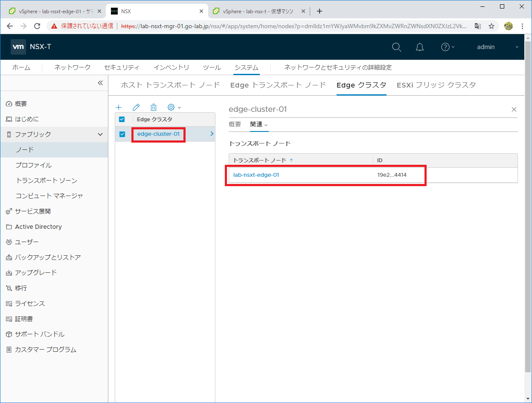
Task: Click the arrow chevron on edge-cluster-01 row
Action: pos(212,134)
